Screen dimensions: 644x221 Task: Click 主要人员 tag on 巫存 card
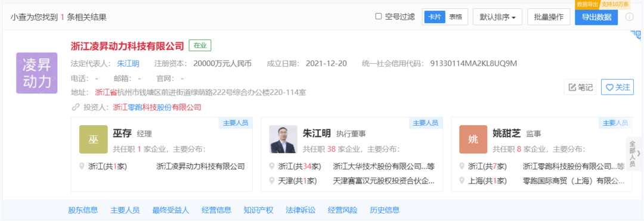point(236,123)
